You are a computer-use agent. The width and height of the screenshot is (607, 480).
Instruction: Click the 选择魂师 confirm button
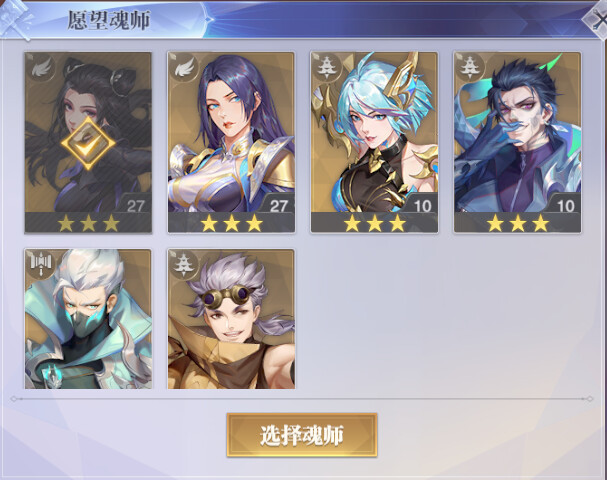302,435
